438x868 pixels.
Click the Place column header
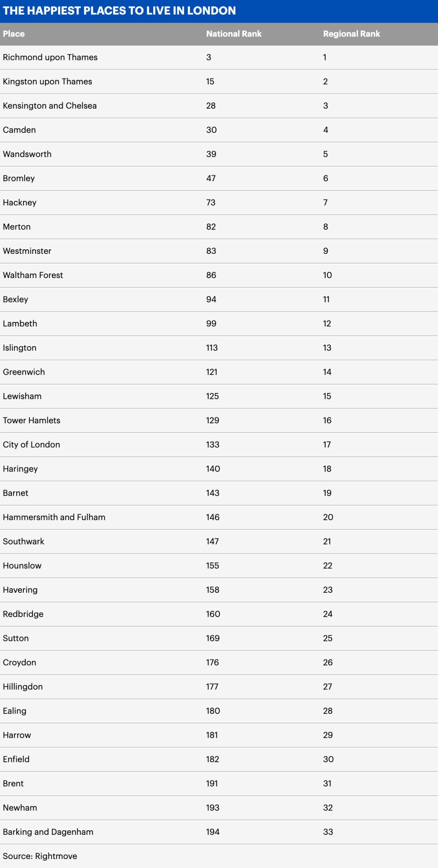pyautogui.click(x=14, y=34)
